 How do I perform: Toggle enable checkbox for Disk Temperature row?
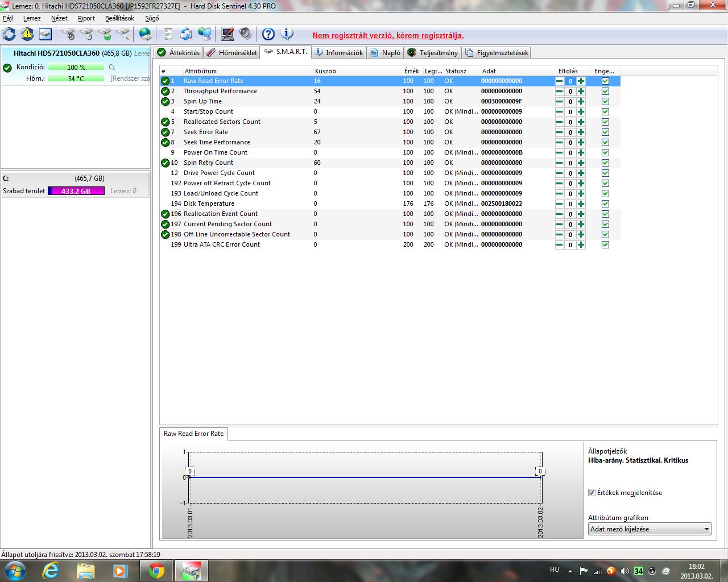(605, 204)
